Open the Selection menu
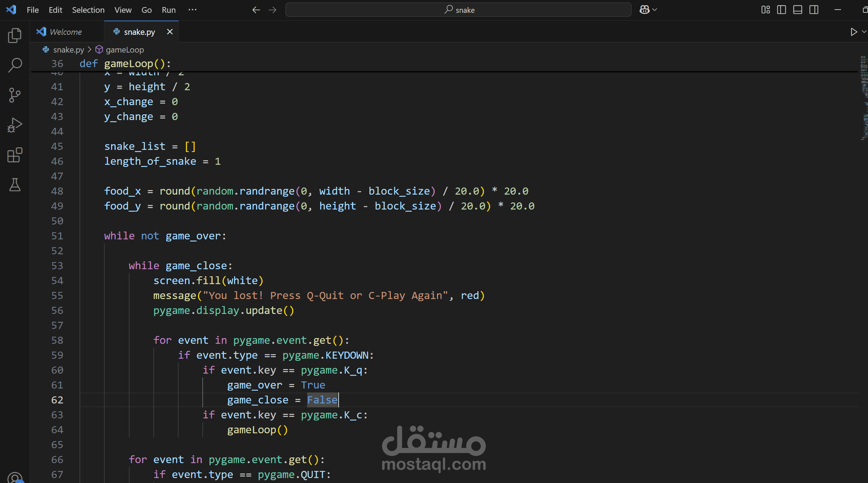 (88, 10)
